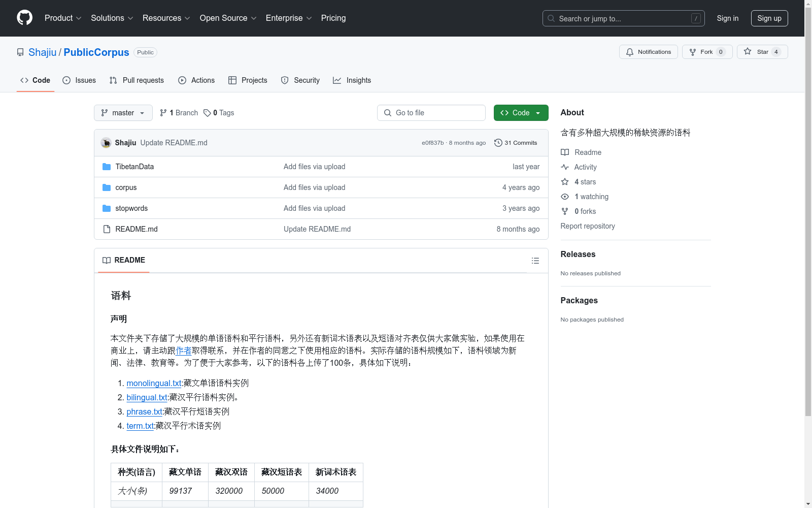Open the 0 Tags link
The image size is (812, 508).
(219, 113)
